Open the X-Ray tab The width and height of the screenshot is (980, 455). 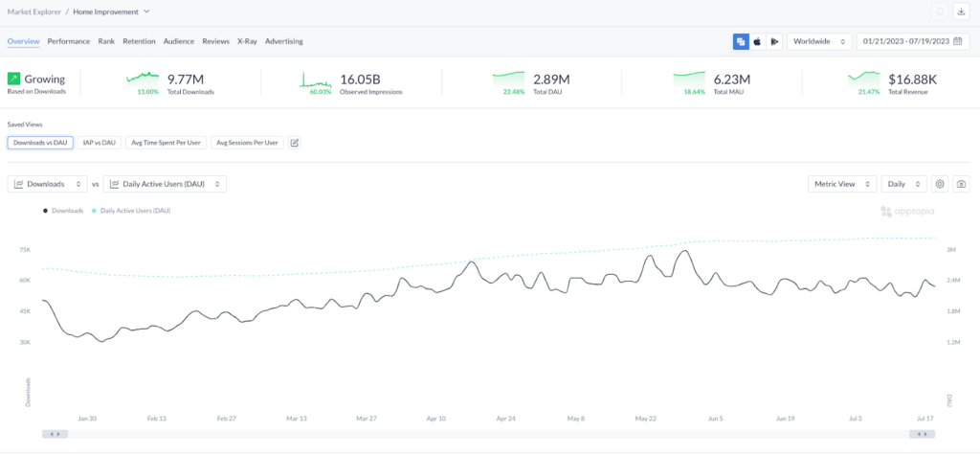[247, 41]
